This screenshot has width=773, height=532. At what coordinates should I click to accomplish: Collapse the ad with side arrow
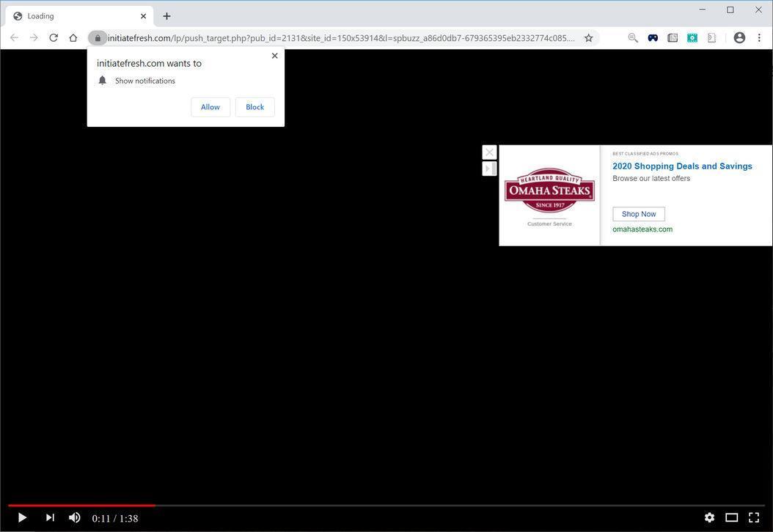click(489, 169)
